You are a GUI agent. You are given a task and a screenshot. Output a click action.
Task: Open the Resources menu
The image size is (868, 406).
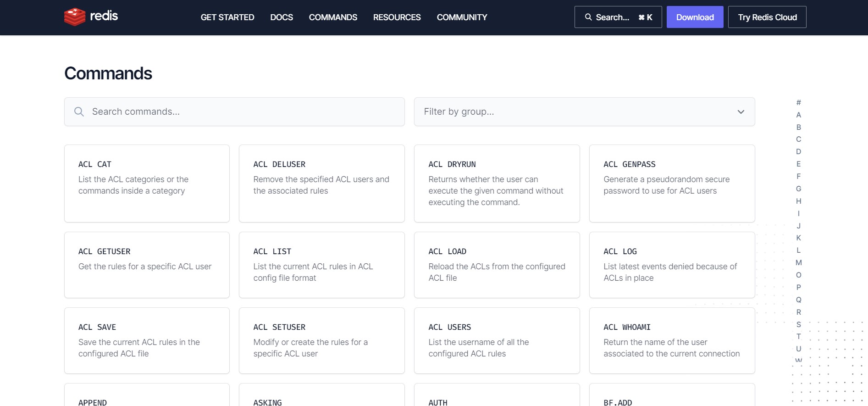coord(397,17)
